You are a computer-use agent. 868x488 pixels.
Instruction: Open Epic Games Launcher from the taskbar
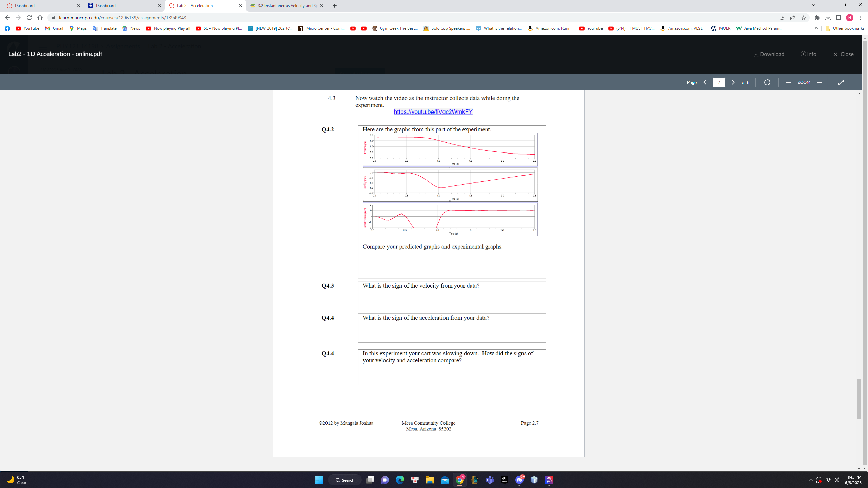(504, 480)
